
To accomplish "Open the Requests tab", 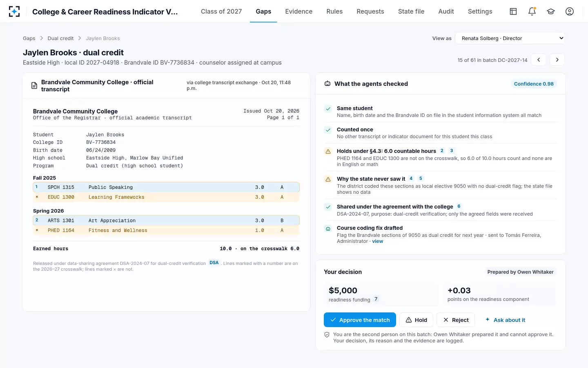I will [x=370, y=11].
